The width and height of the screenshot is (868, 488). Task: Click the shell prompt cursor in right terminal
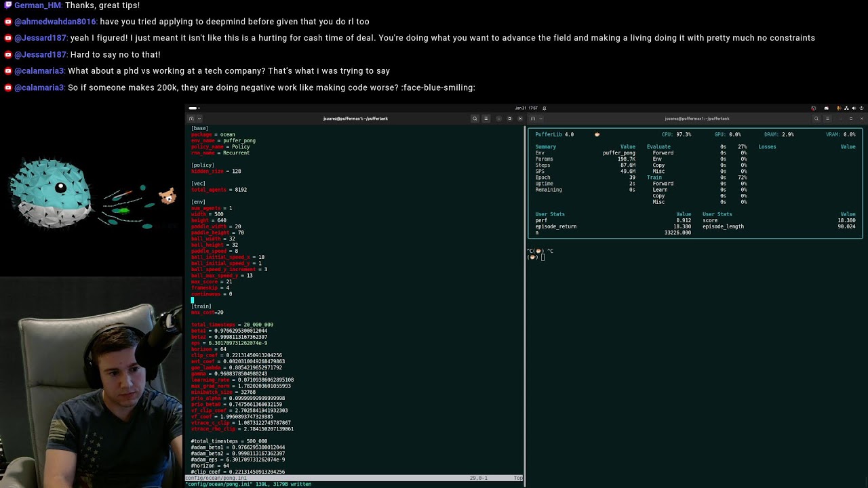pyautogui.click(x=542, y=257)
